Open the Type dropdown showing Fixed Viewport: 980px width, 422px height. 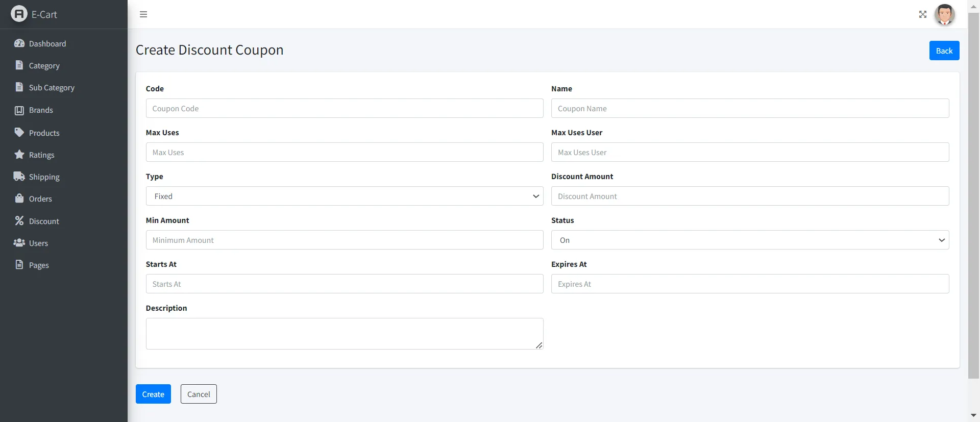344,196
